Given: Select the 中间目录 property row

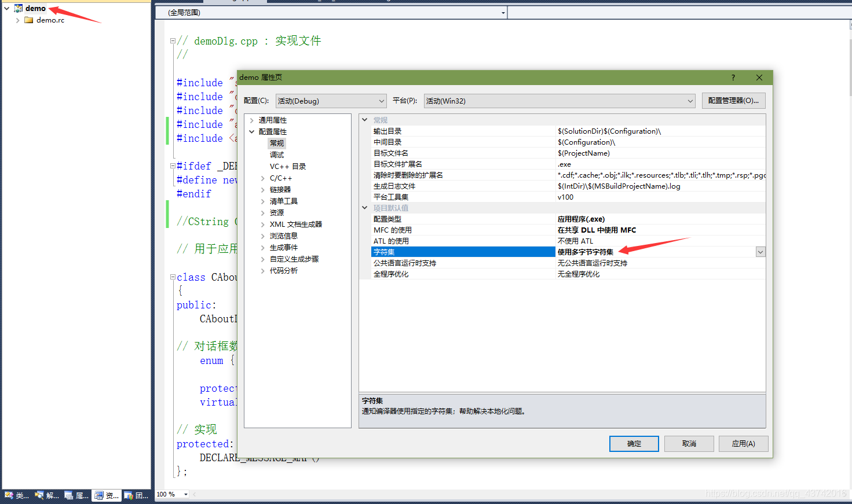Looking at the screenshot, I should 568,142.
